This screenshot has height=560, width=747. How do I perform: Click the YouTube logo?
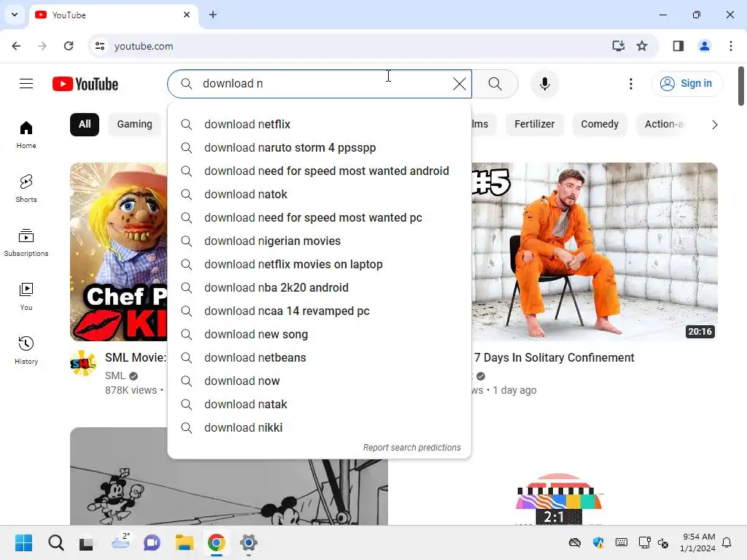click(x=85, y=84)
